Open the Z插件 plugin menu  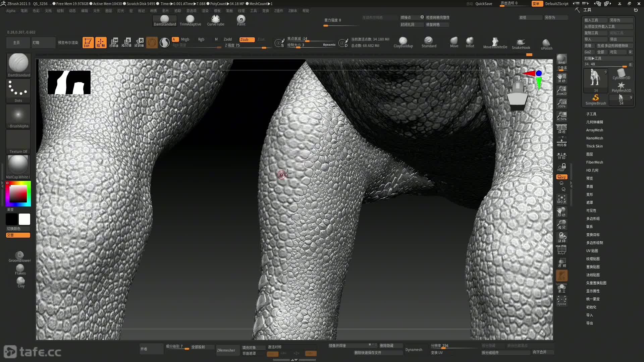tap(278, 11)
